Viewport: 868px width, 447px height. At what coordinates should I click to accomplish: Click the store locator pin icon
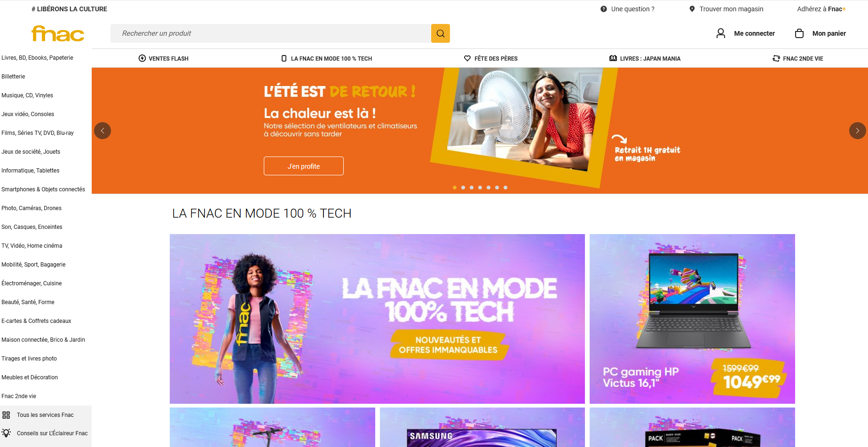692,9
